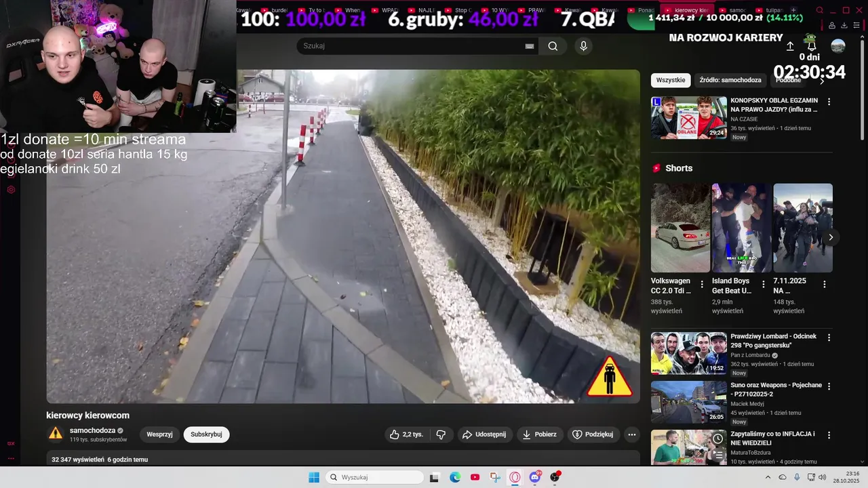
Task: Open the samochodoza channel name link
Action: [92, 430]
